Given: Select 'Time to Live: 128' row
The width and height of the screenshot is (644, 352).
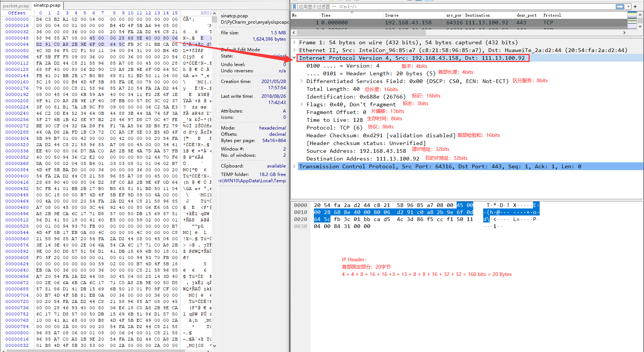Looking at the screenshot, I should tap(335, 120).
